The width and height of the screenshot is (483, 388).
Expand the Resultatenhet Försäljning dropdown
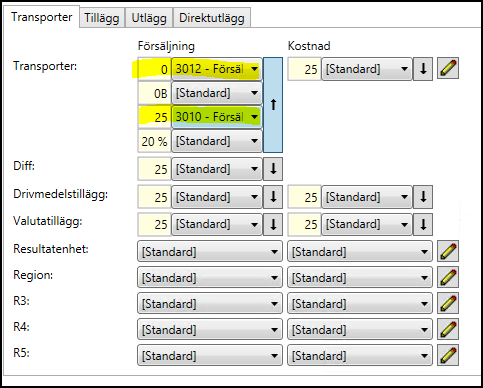[210, 251]
